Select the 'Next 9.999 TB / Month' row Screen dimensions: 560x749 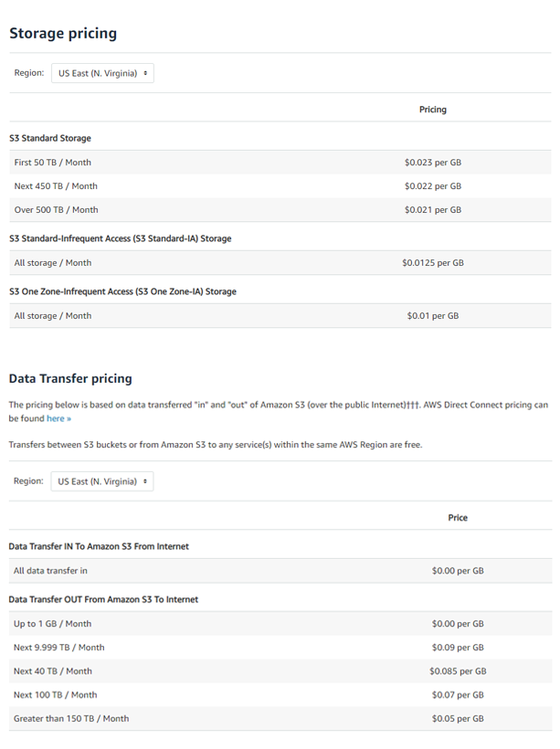click(x=58, y=648)
